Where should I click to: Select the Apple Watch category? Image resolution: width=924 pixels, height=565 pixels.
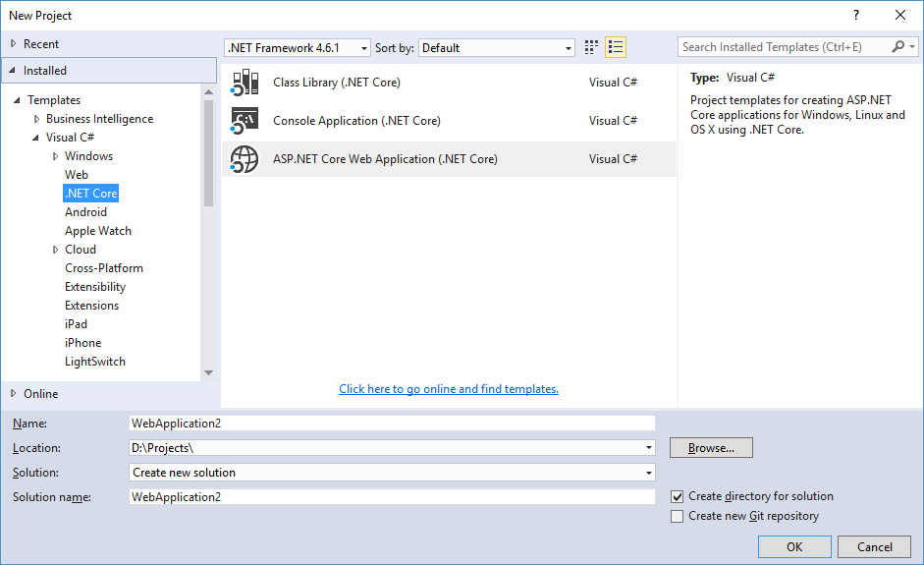(98, 231)
